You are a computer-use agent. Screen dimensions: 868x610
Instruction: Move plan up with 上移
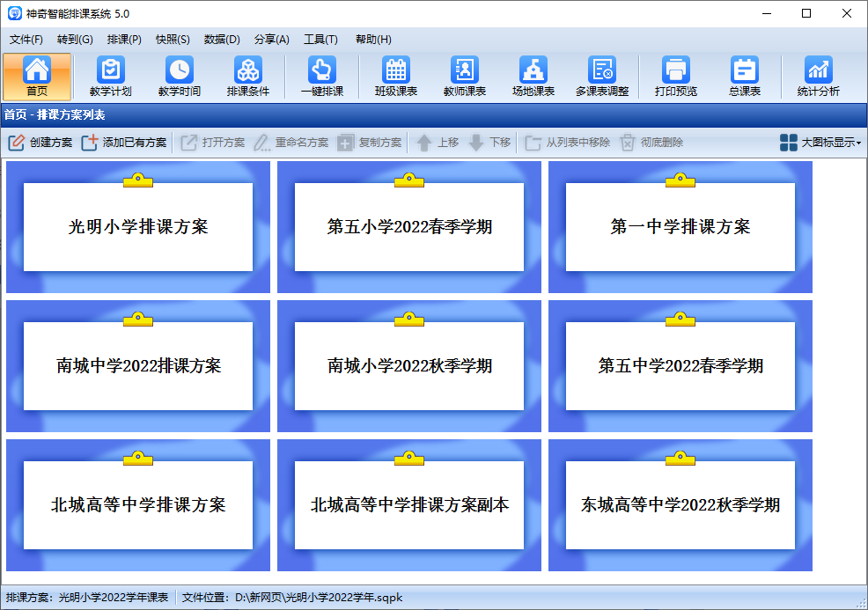(438, 143)
